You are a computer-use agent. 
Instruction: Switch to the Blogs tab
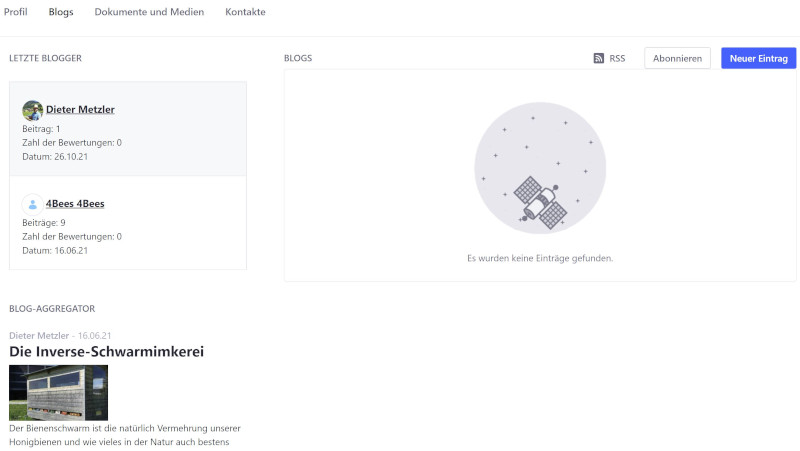tap(61, 12)
